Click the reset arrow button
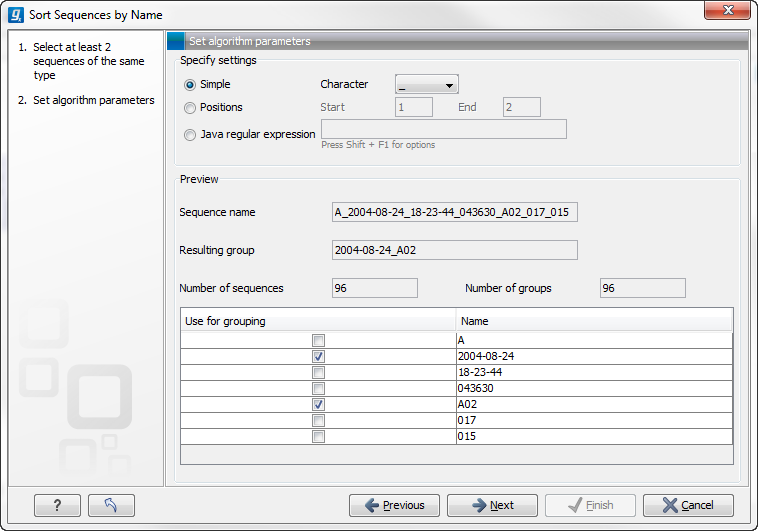This screenshot has height=531, width=758. pos(111,505)
